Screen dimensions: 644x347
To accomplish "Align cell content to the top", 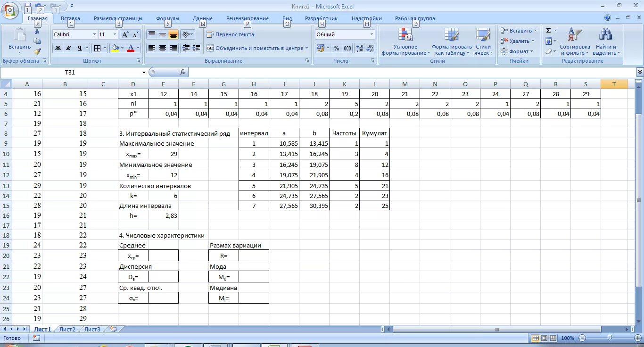I will pyautogui.click(x=152, y=34).
